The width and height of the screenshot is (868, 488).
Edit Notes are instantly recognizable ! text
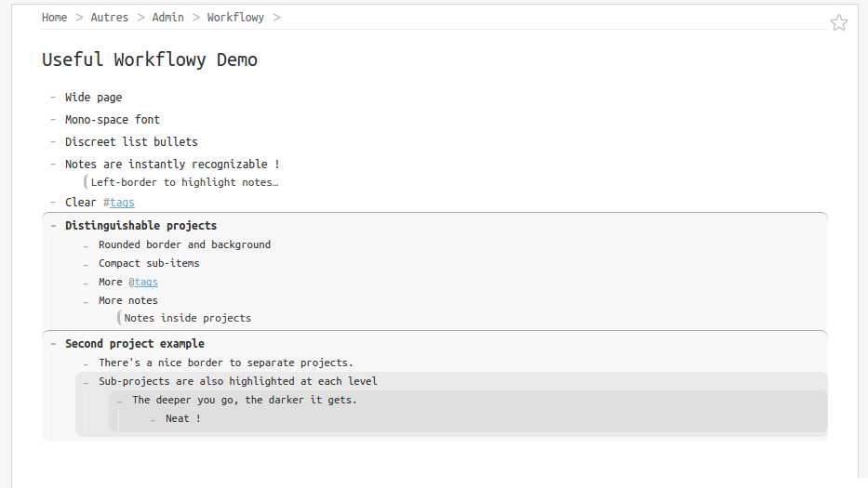point(172,165)
